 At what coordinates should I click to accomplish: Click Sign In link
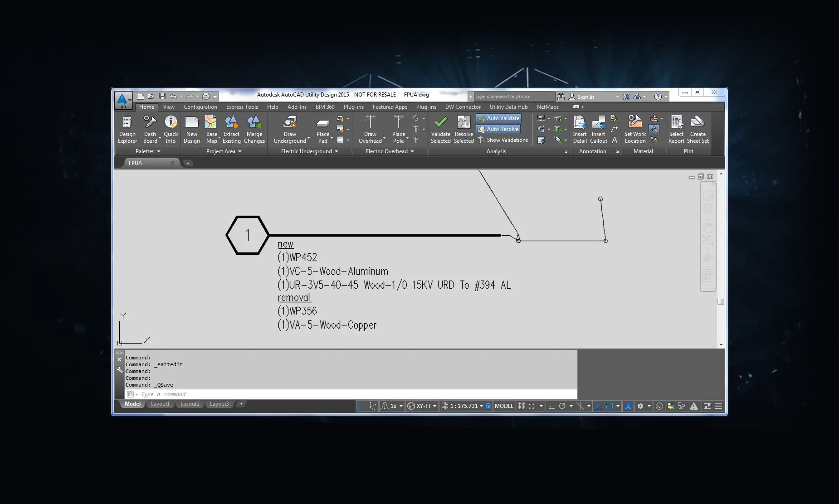pyautogui.click(x=585, y=97)
